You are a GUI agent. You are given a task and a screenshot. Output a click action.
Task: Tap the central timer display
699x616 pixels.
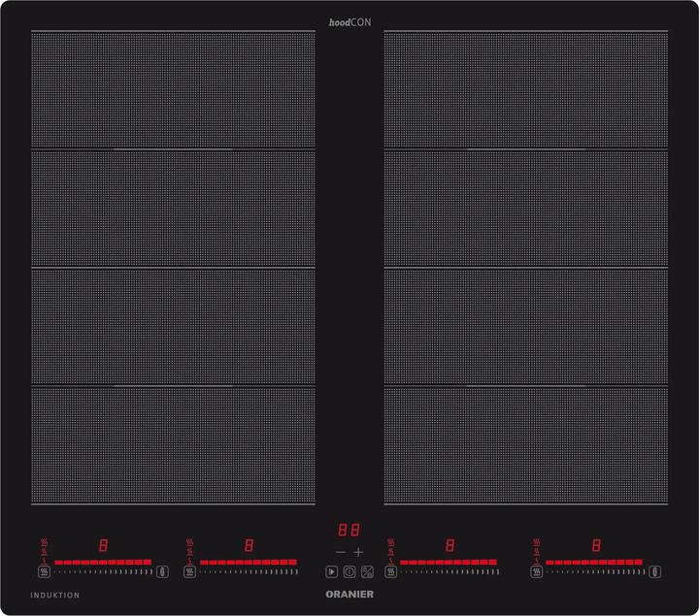point(349,531)
